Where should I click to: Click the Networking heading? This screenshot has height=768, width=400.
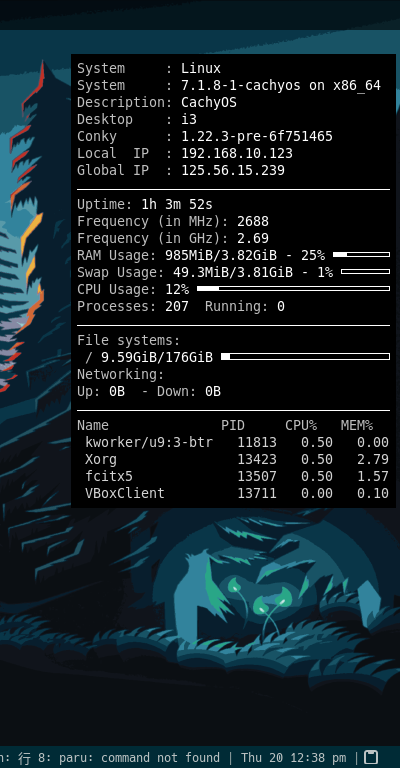121,374
